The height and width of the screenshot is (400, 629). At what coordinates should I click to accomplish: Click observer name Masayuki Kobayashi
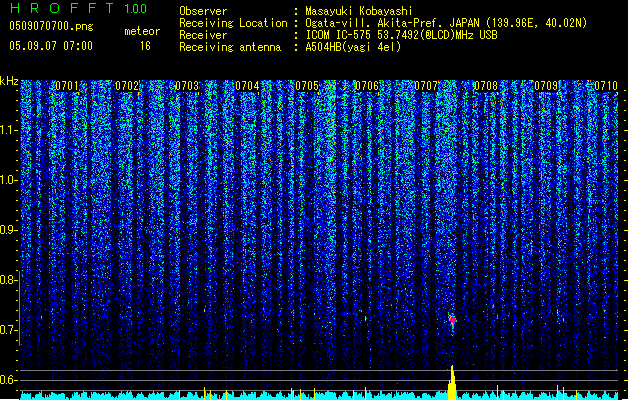pos(359,11)
